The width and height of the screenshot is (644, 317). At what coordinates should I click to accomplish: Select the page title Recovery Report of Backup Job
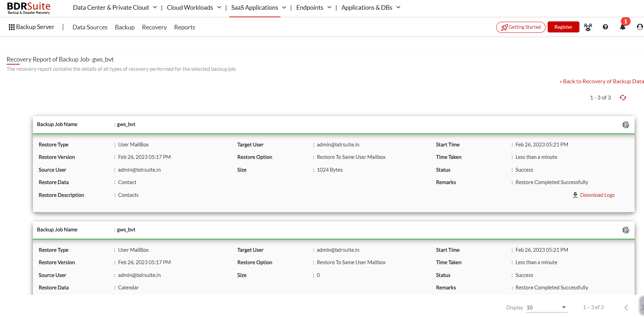[x=60, y=59]
